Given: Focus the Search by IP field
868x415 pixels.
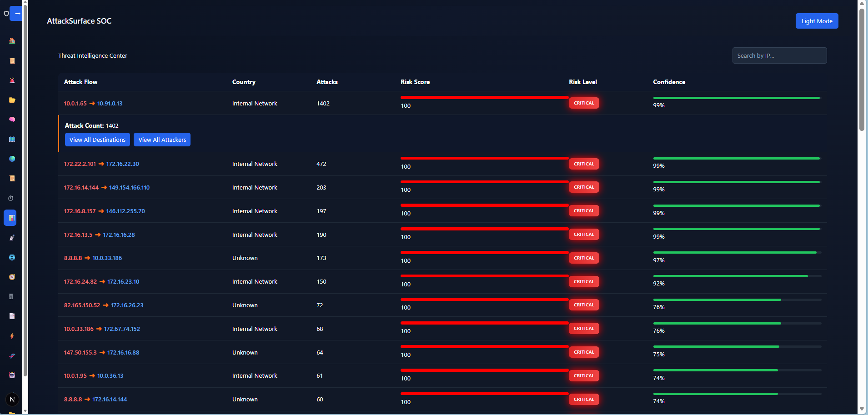Looking at the screenshot, I should point(779,55).
